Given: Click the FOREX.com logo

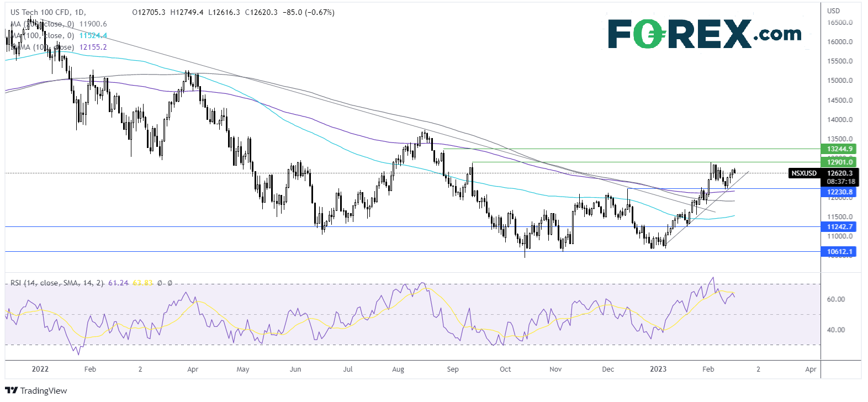Looking at the screenshot, I should tap(705, 34).
